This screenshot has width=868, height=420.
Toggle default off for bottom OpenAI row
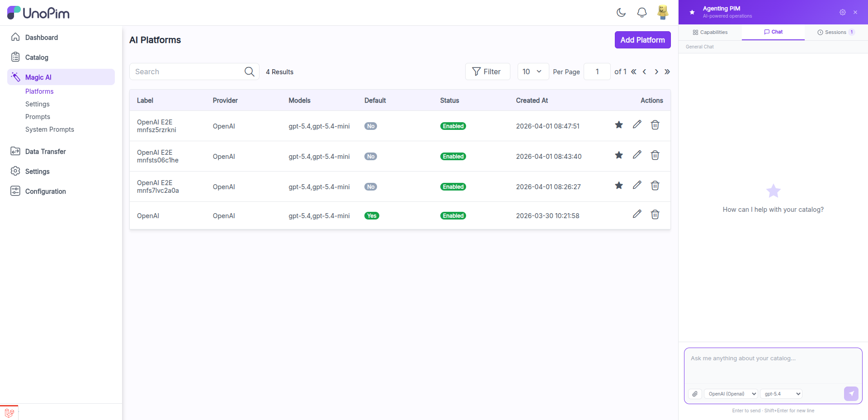point(372,215)
